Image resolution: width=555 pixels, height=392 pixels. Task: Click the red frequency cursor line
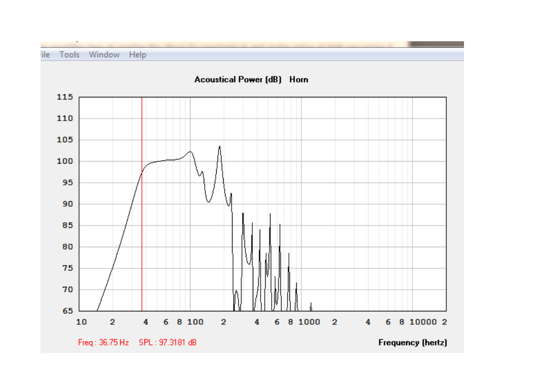pos(142,204)
